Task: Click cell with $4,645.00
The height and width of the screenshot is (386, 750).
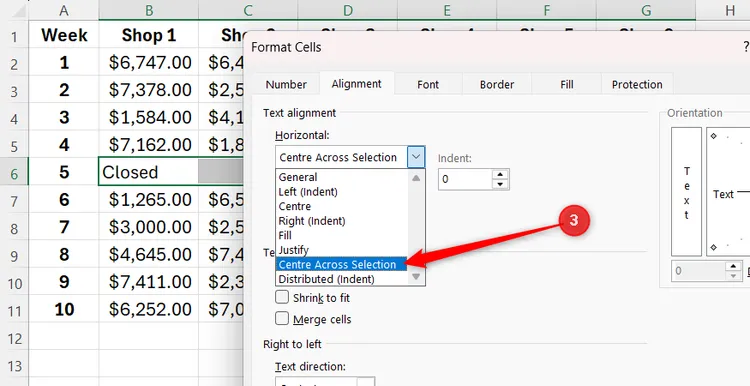Action: (x=149, y=254)
